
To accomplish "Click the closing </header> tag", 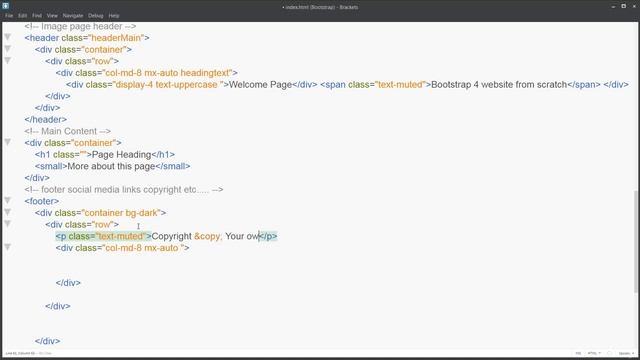I will pyautogui.click(x=45, y=120).
